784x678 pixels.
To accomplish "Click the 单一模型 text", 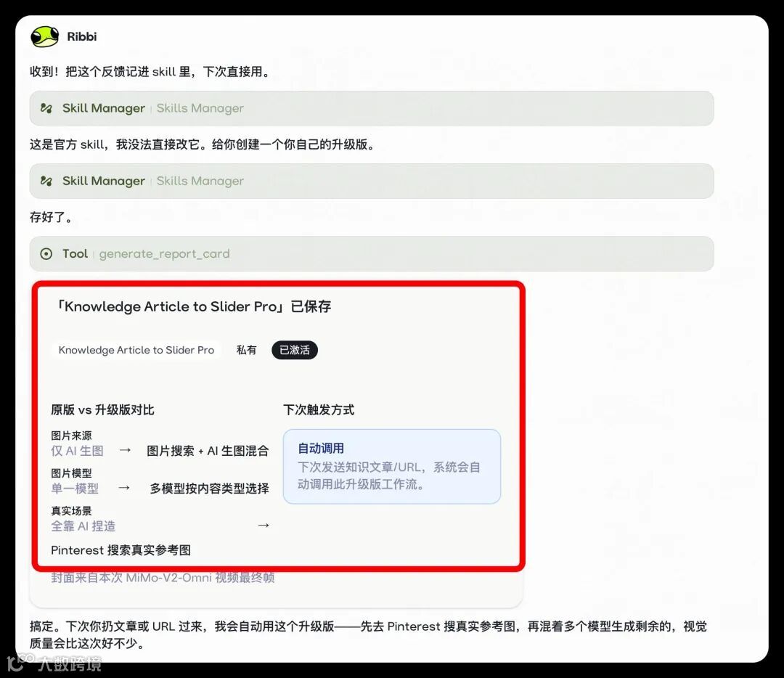I will (x=75, y=489).
